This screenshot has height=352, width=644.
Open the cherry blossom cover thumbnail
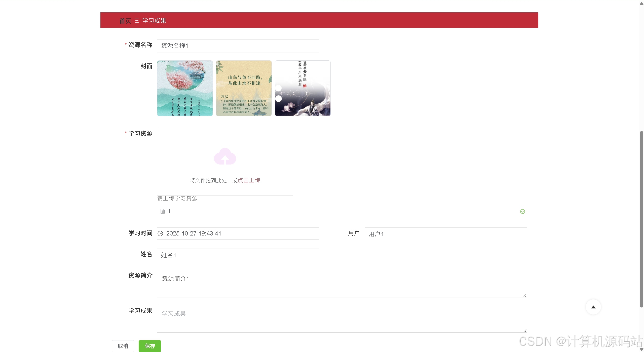tap(185, 88)
